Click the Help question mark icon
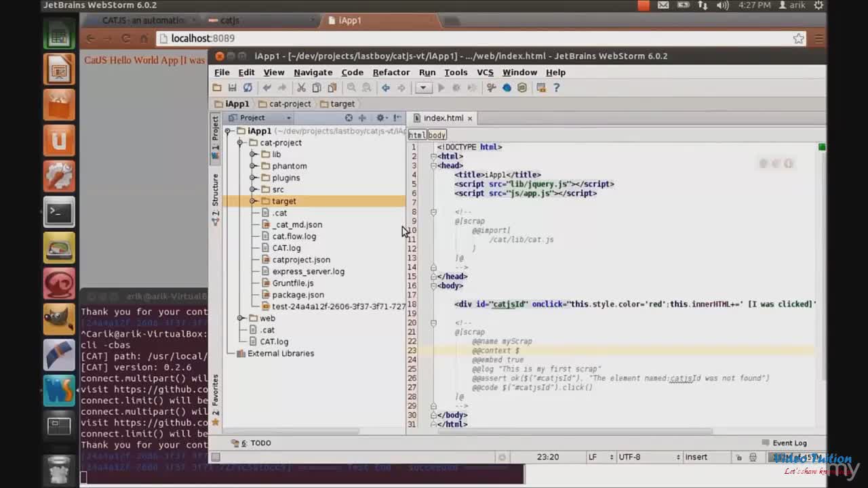The height and width of the screenshot is (488, 868). [x=557, y=87]
